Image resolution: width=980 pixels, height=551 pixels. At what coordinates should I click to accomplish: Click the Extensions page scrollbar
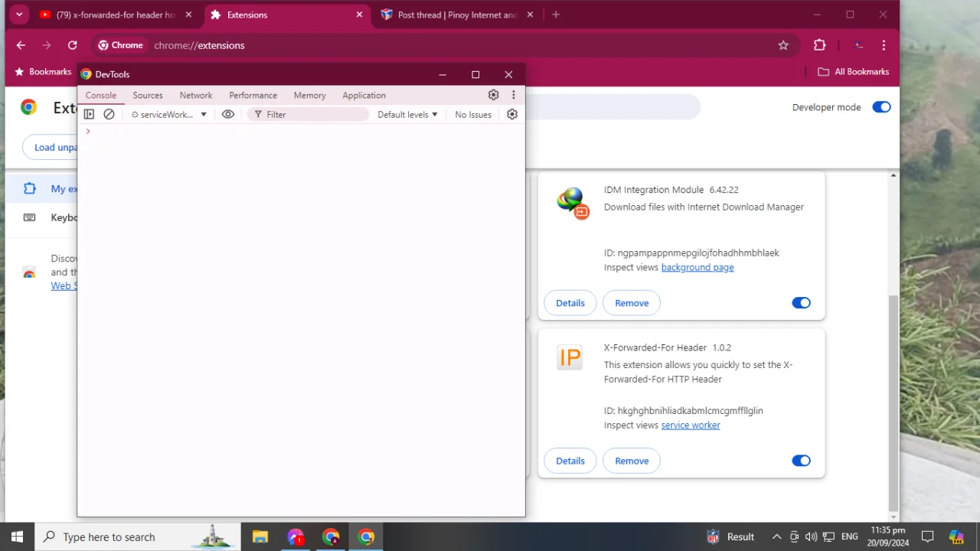pyautogui.click(x=893, y=403)
